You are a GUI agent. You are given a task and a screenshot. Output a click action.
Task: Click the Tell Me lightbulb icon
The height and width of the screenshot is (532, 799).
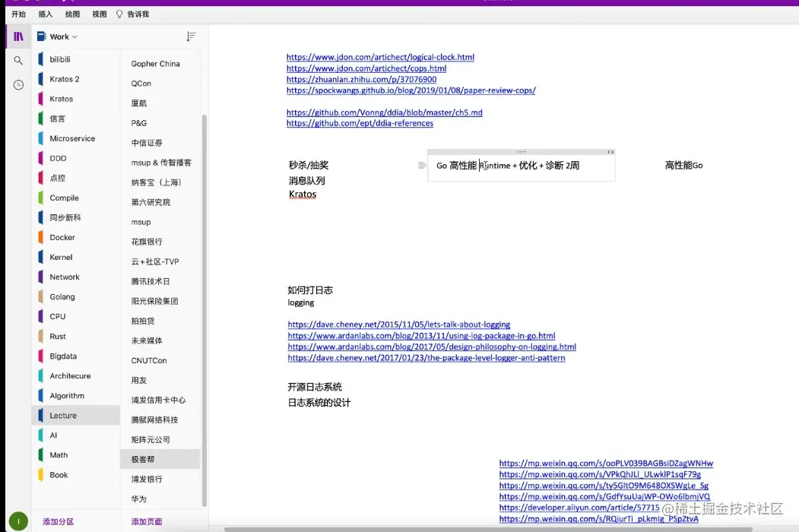119,14
